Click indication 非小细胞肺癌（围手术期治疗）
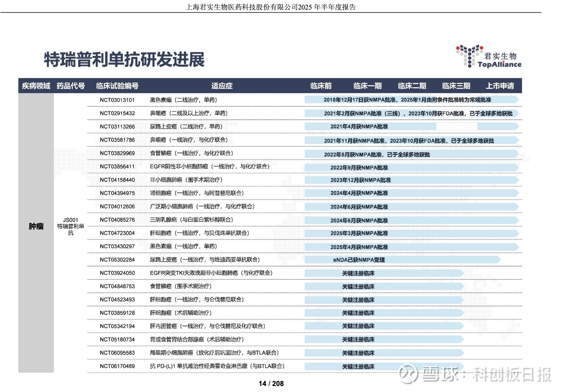Screen dimensions: 568x392 pyautogui.click(x=187, y=180)
